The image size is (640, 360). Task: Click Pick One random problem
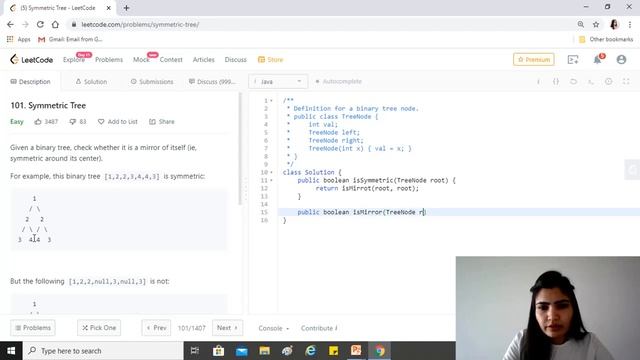(x=99, y=328)
